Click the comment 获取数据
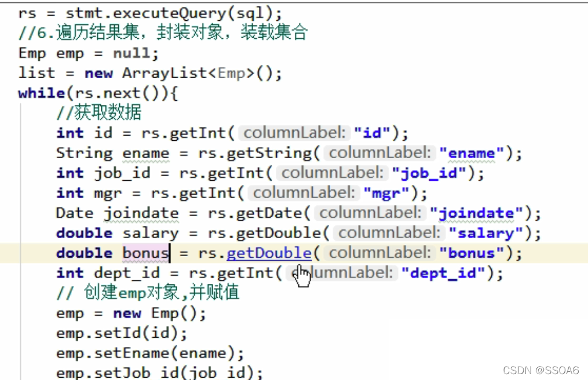 click(99, 112)
